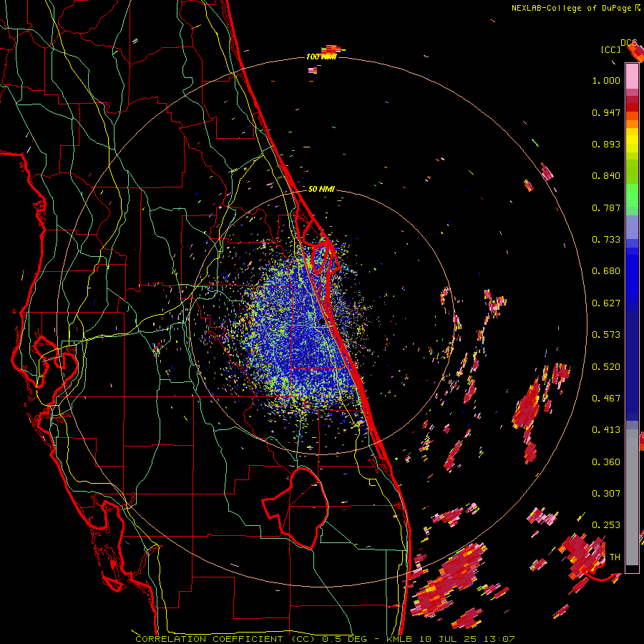Click the 50 NMI range ring label
The height and width of the screenshot is (644, 644).
(321, 189)
